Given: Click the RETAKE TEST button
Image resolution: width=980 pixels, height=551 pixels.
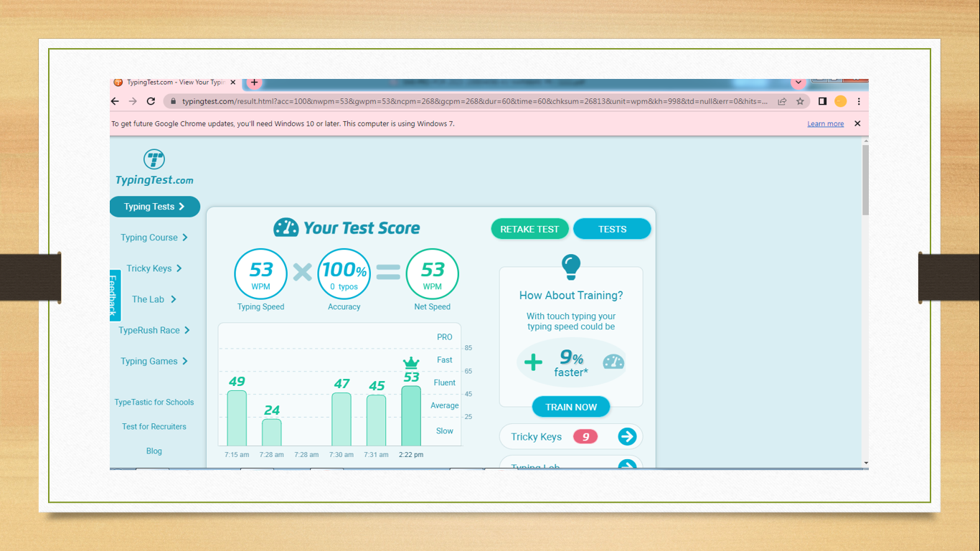Looking at the screenshot, I should coord(529,229).
